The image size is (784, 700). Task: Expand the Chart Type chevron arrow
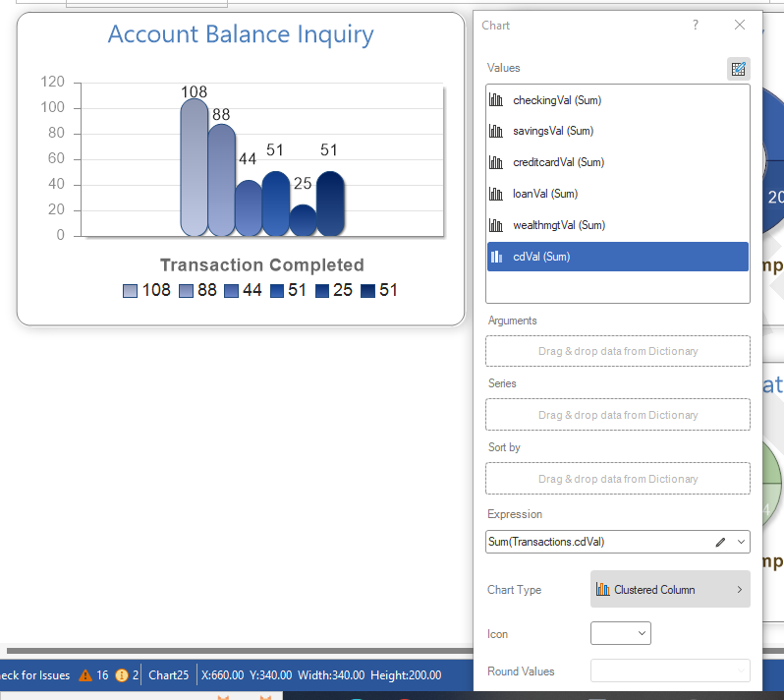pyautogui.click(x=740, y=590)
